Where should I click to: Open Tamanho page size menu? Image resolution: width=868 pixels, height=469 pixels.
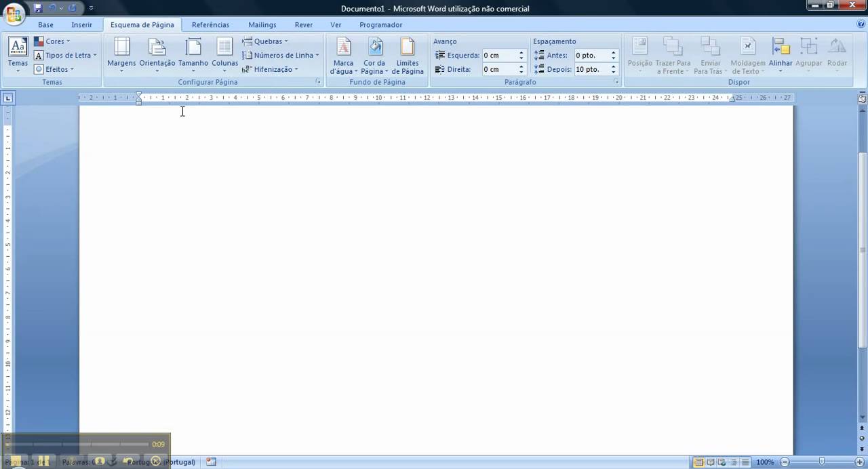pyautogui.click(x=193, y=56)
